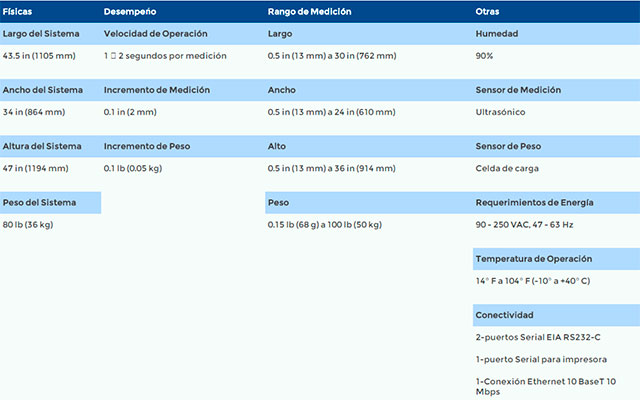The height and width of the screenshot is (400, 640).
Task: Click the Celda de carga value
Action: pos(507,169)
